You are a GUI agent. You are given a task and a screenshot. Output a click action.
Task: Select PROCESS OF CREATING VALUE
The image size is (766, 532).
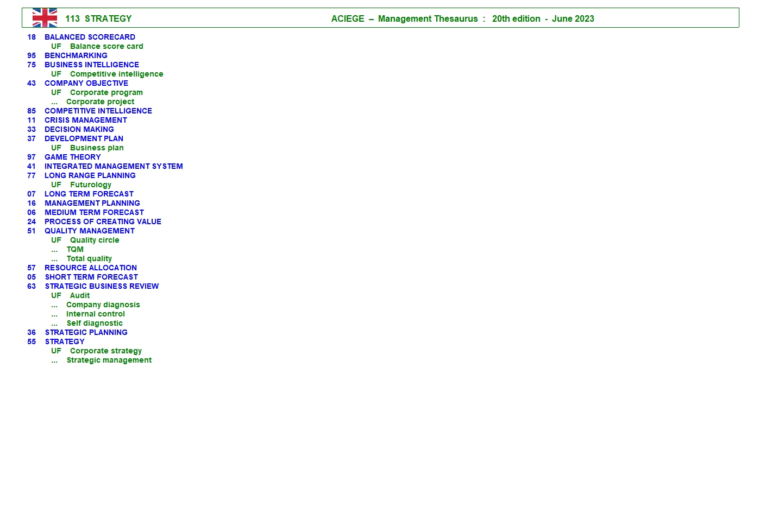(x=103, y=221)
